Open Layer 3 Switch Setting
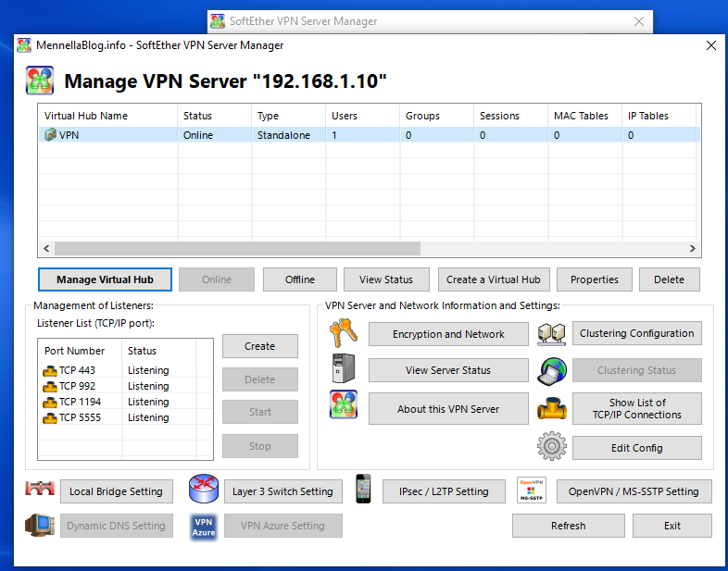This screenshot has width=728, height=571. [x=283, y=491]
